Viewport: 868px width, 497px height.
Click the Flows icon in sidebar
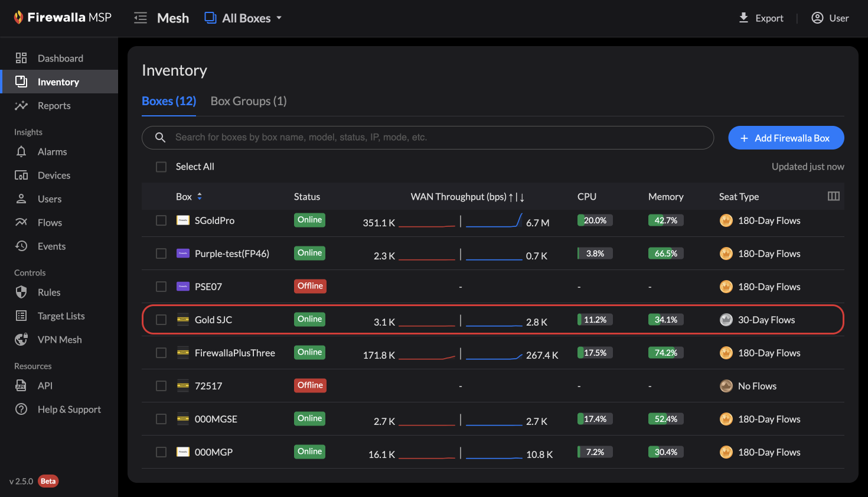[21, 222]
